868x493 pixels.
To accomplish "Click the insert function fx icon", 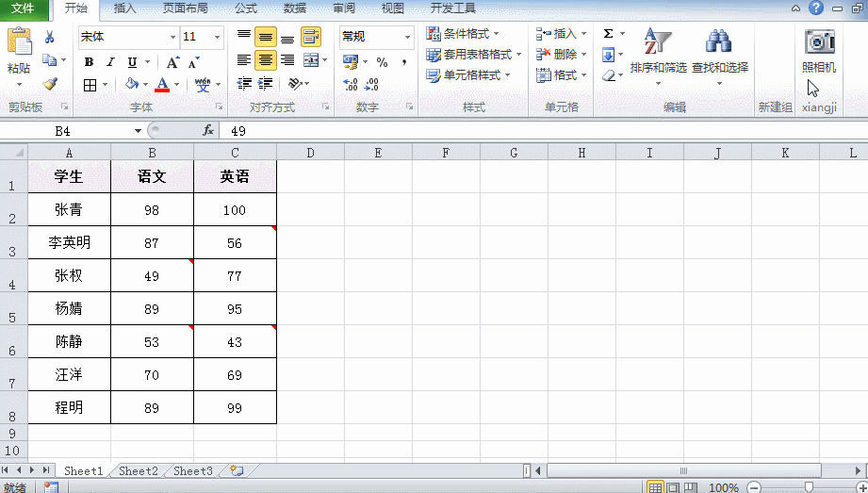I will [208, 131].
